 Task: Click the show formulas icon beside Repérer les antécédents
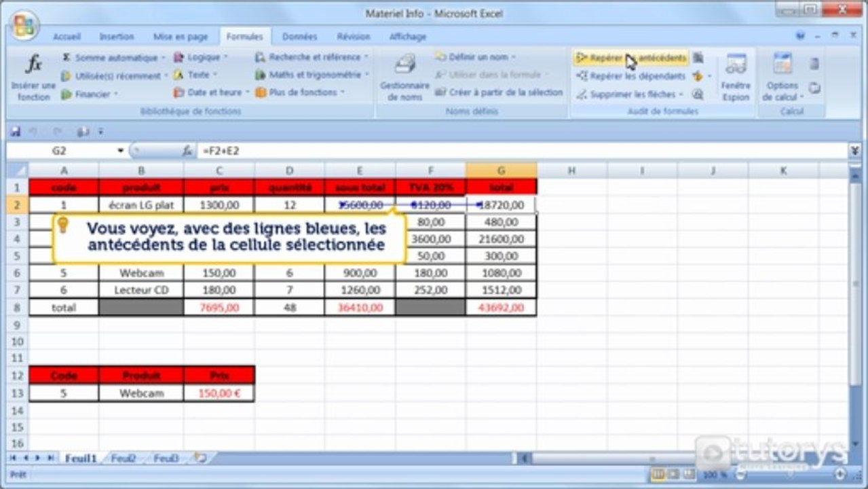point(698,58)
